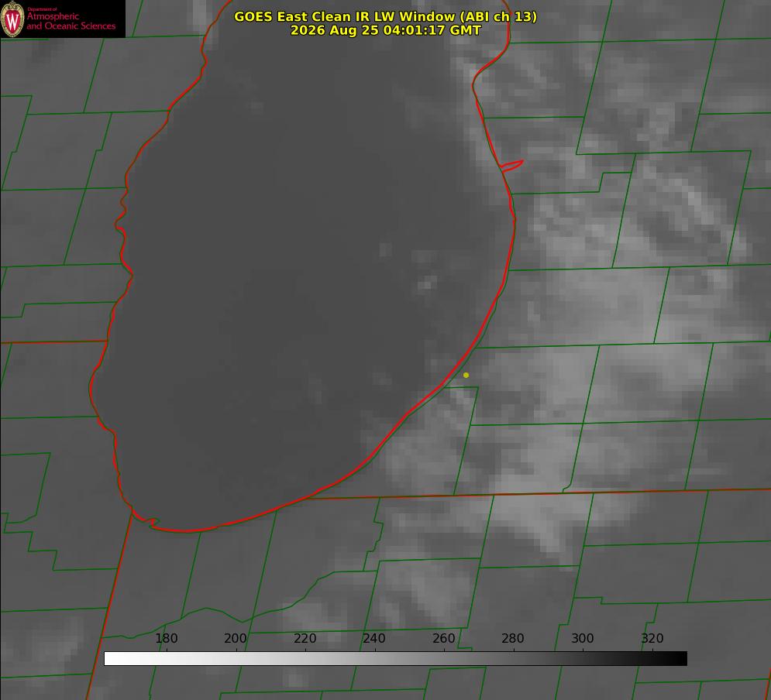
Task: Click the 220 tick label on colorbar
Action: click(305, 638)
